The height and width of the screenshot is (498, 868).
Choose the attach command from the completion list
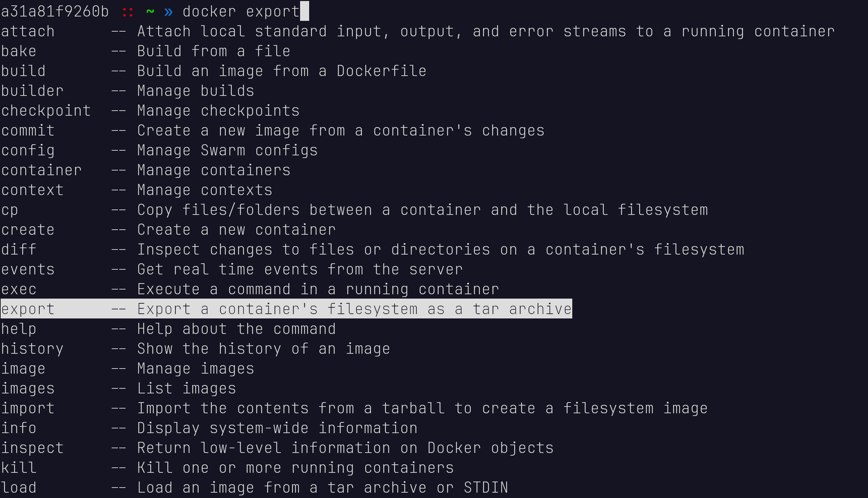pyautogui.click(x=28, y=32)
